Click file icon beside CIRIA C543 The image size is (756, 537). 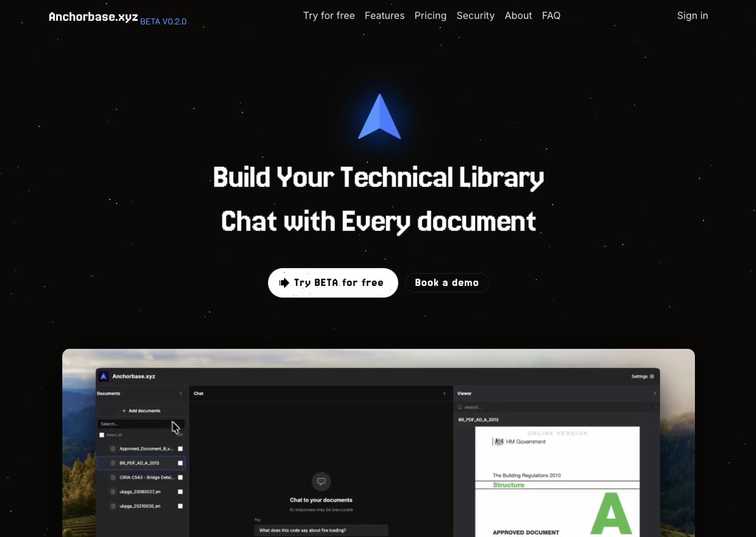pos(113,477)
